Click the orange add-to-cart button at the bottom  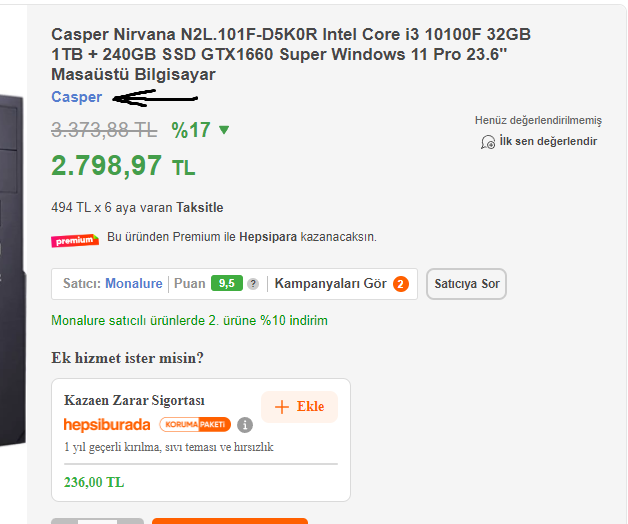coord(229,521)
